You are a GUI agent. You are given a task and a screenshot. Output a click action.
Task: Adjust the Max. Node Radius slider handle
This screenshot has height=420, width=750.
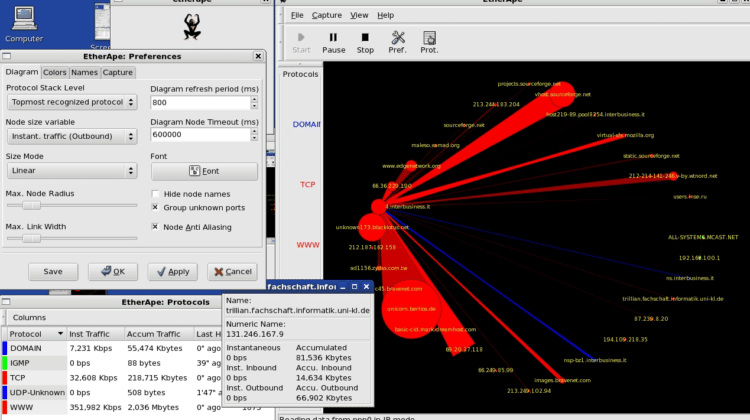(32, 205)
